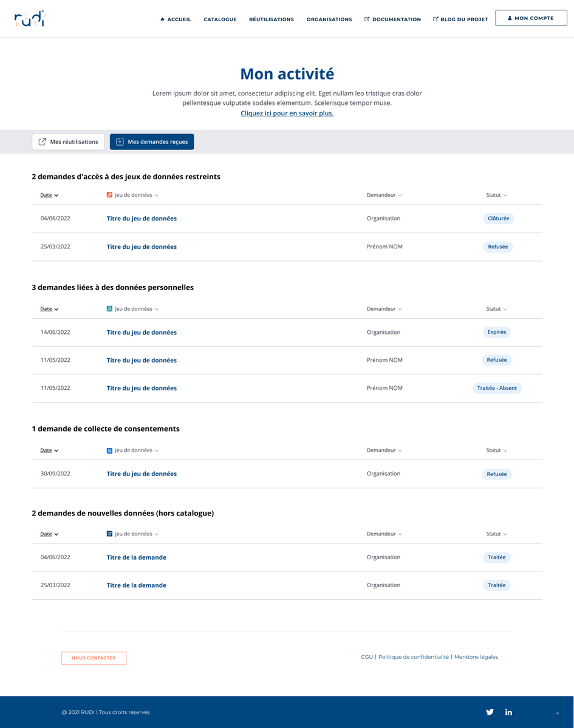Screen dimensions: 574x728
Task: Switch to Mes réutilisations tab
Action: 68,141
